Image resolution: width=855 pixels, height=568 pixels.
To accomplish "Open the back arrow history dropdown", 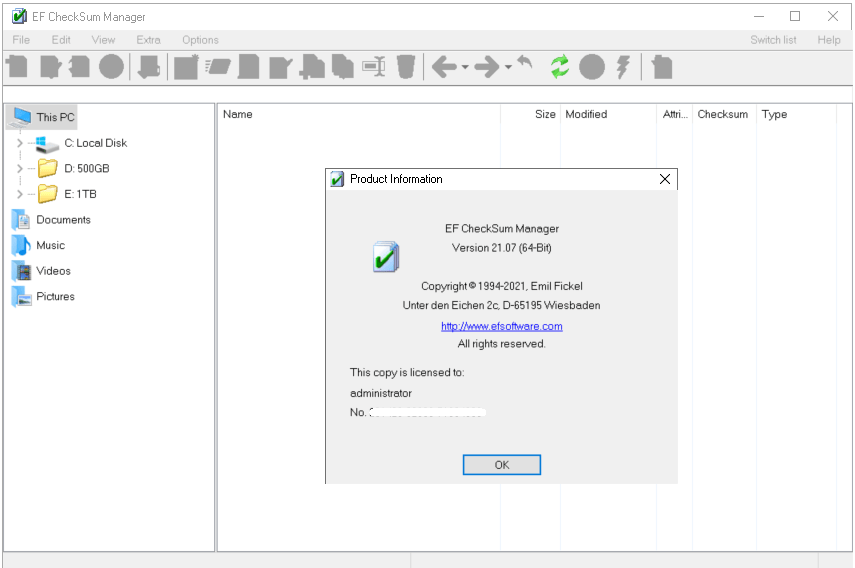I will [465, 67].
